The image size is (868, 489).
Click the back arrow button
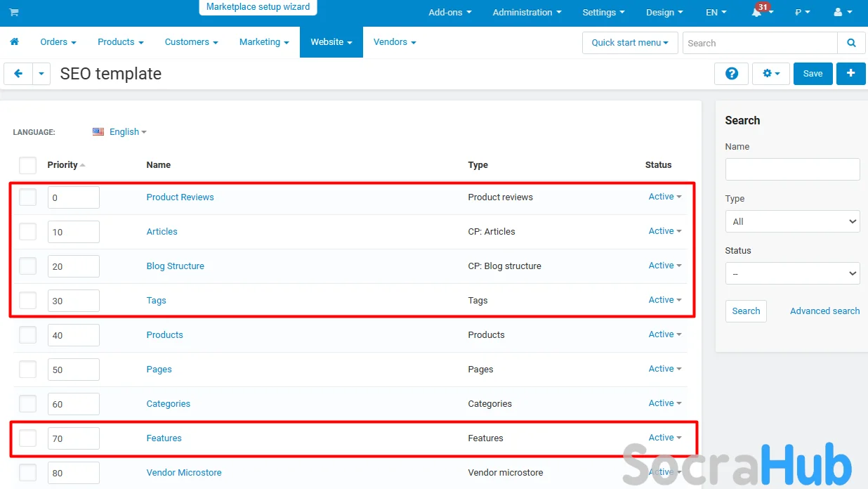pyautogui.click(x=18, y=74)
